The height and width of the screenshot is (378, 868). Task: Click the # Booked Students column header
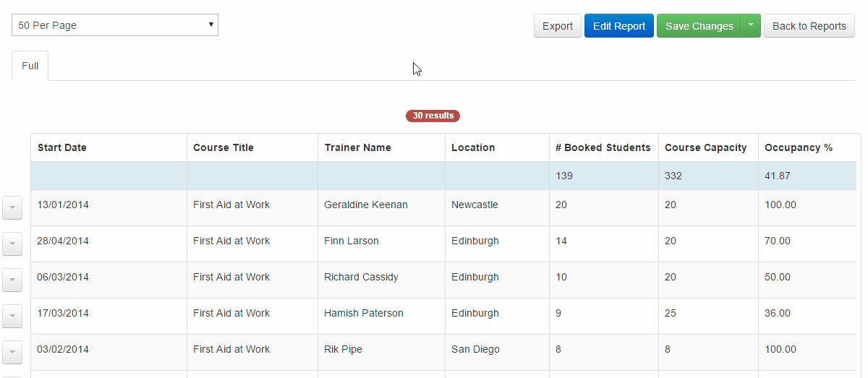[x=603, y=147]
